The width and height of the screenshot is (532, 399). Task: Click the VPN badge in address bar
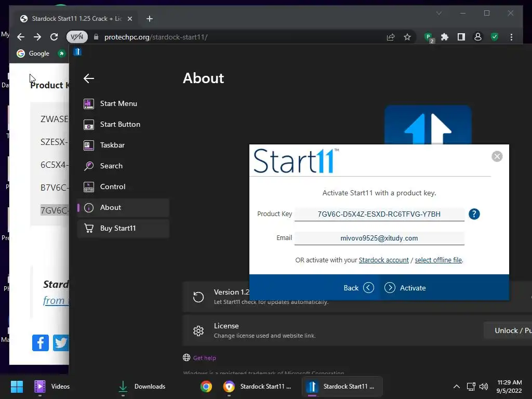click(x=77, y=37)
